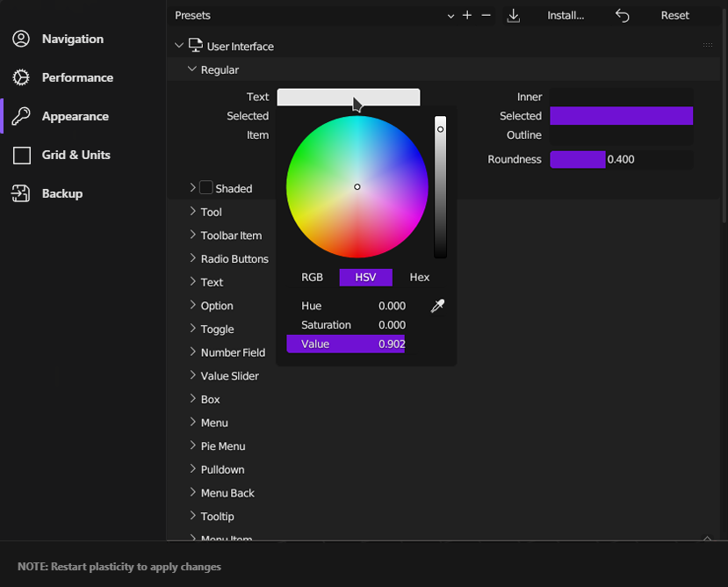Click the Roundness slider
Image resolution: width=728 pixels, height=587 pixels.
[621, 159]
